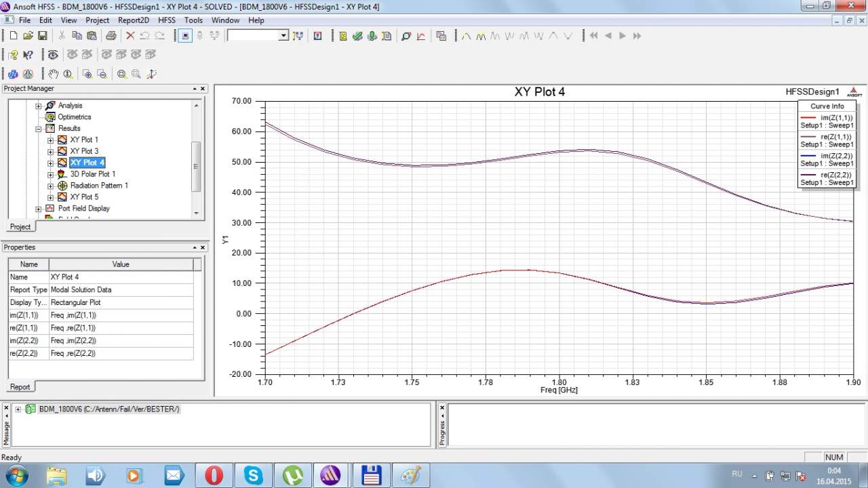Open the empty toolbar combo box dropdown
The height and width of the screenshot is (488, 868).
[x=283, y=36]
